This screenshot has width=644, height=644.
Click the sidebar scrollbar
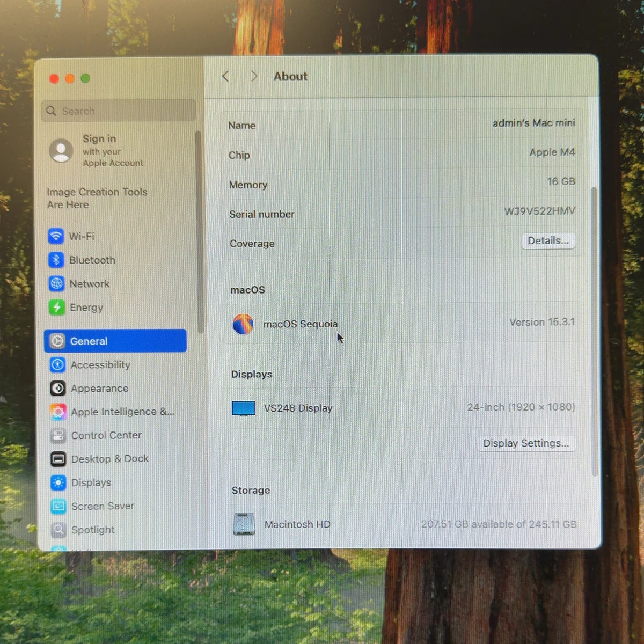(x=199, y=231)
